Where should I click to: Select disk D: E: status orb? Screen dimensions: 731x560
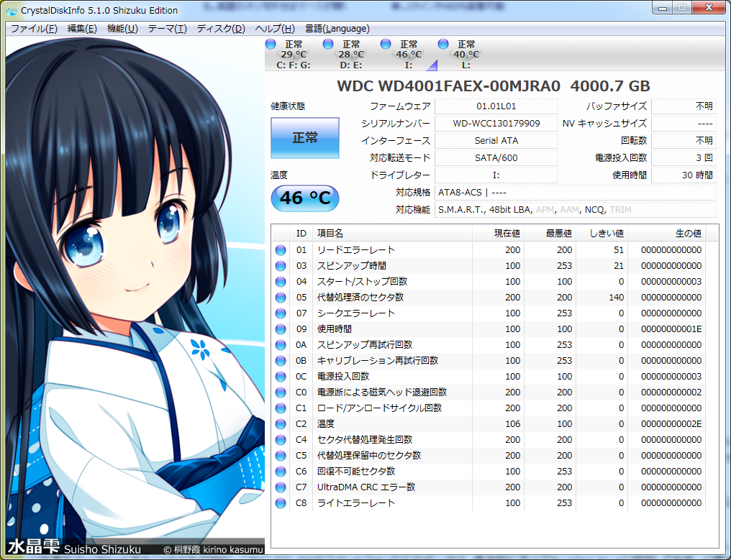point(328,45)
